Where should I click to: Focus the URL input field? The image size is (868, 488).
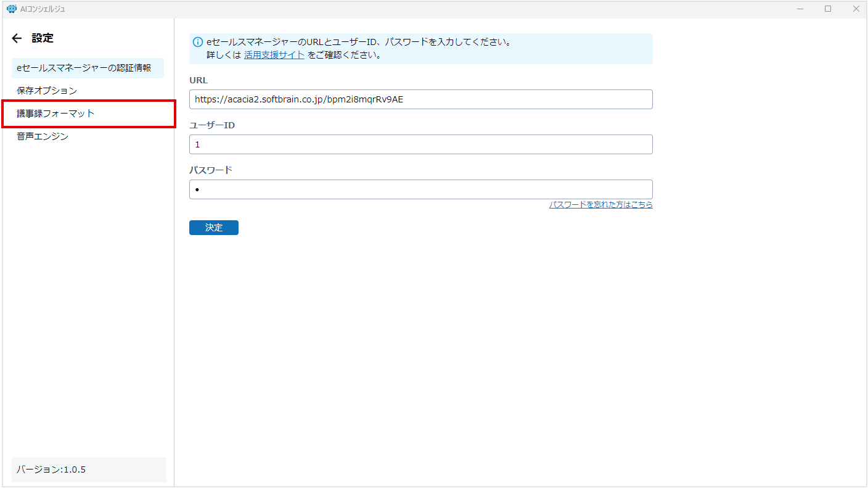420,99
